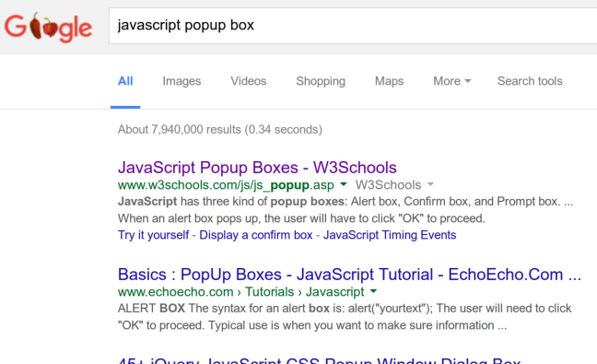The image size is (597, 364).
Task: Open JavaScript Popup Boxes - W3Schools result
Action: (x=257, y=168)
